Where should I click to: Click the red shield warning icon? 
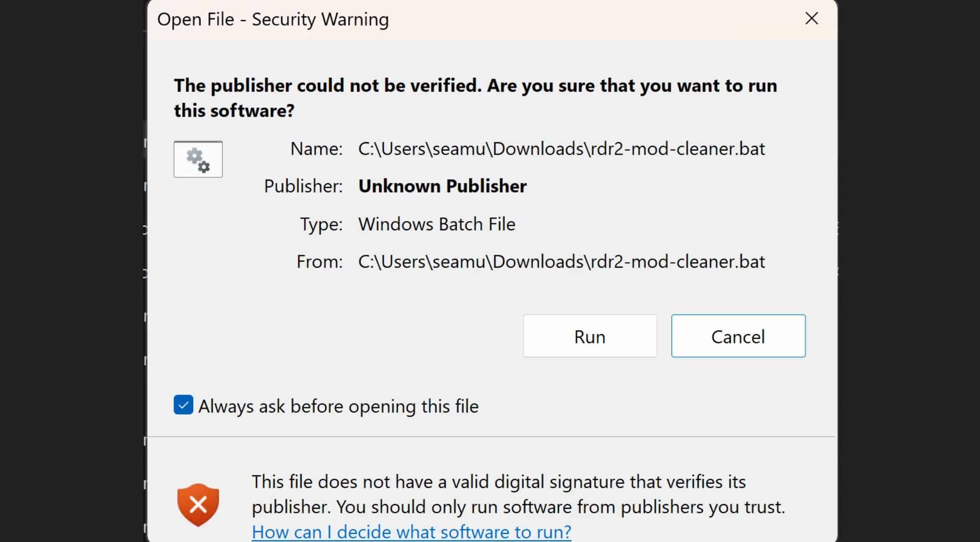198,505
